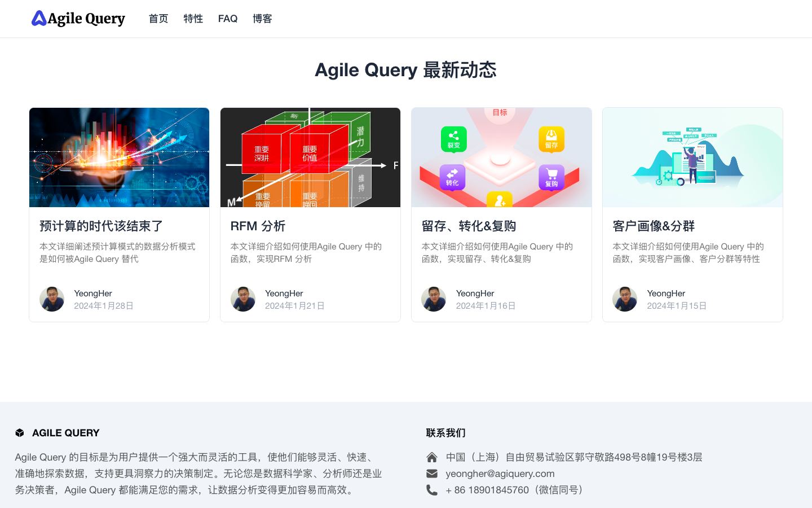This screenshot has width=812, height=508.
Task: Click the summary text of 预计算的时代该结束了
Action: [x=117, y=253]
